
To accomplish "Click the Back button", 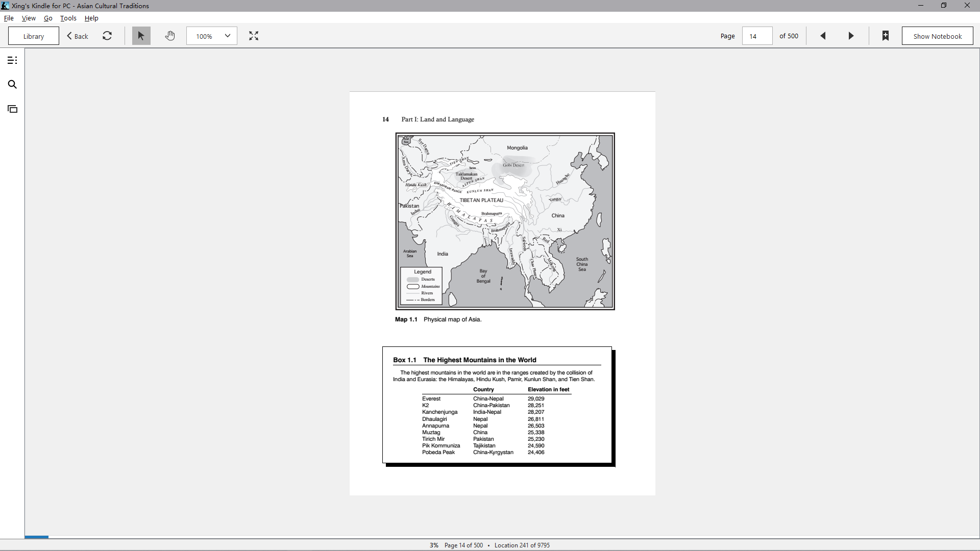I will [x=78, y=36].
